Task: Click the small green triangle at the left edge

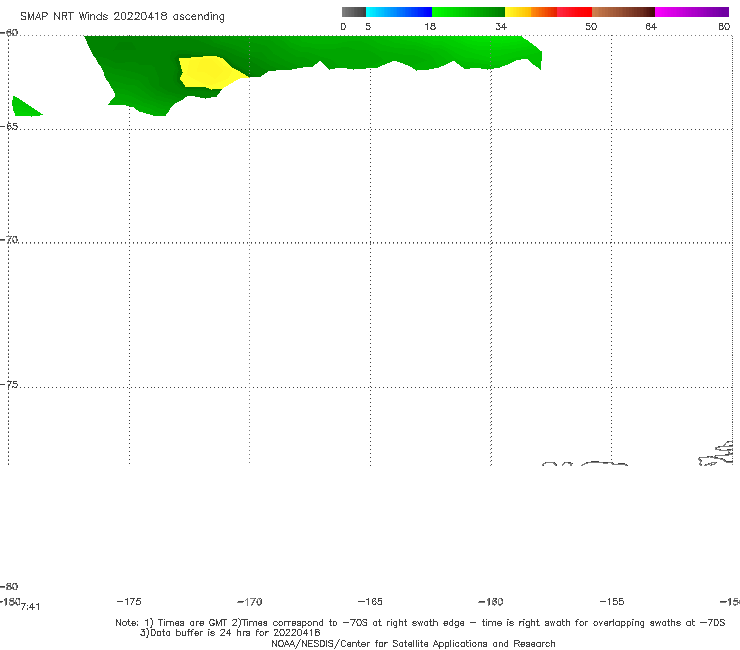Action: [x=24, y=107]
